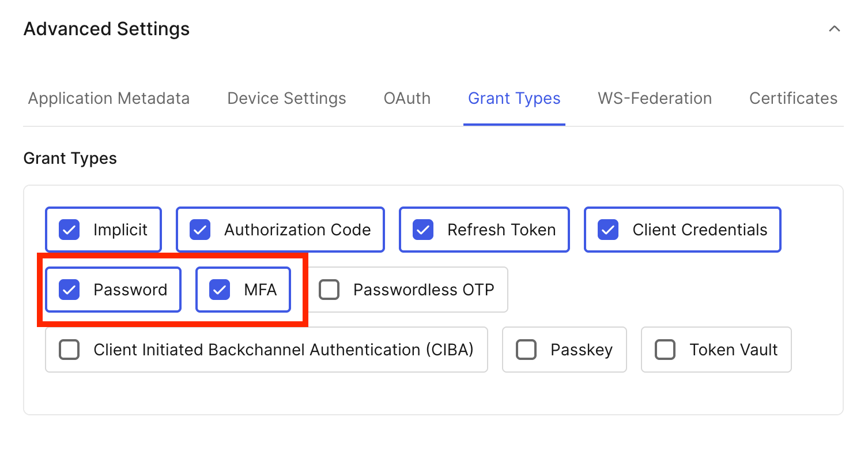The image size is (868, 458).
Task: Check the Token Vault checkbox
Action: [665, 350]
